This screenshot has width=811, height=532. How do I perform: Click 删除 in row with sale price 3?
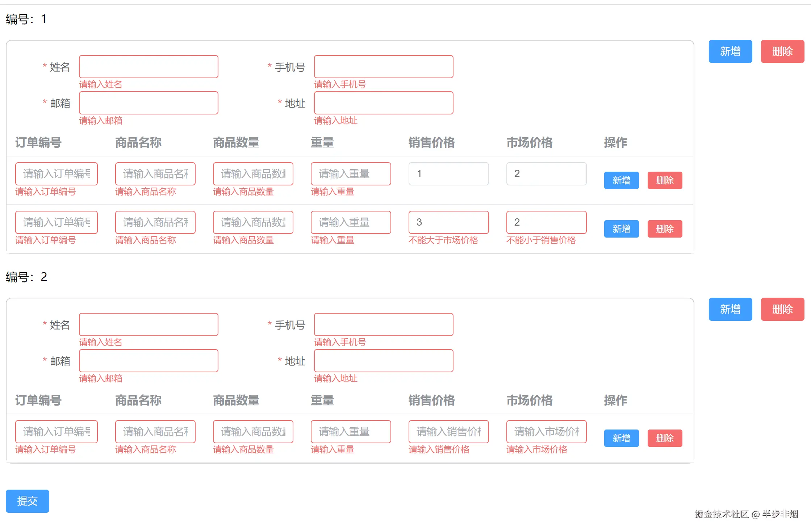coord(664,229)
